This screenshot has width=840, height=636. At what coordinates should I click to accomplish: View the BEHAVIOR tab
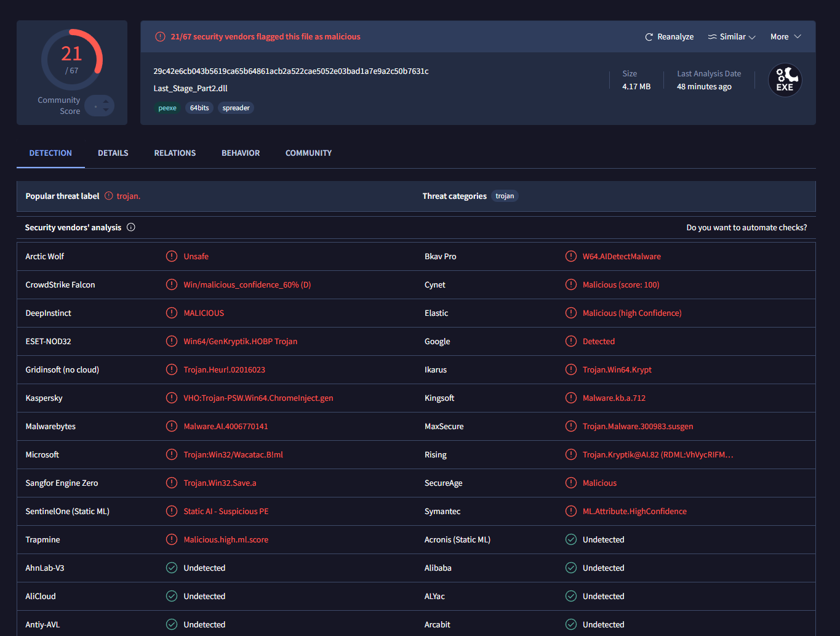pos(241,153)
